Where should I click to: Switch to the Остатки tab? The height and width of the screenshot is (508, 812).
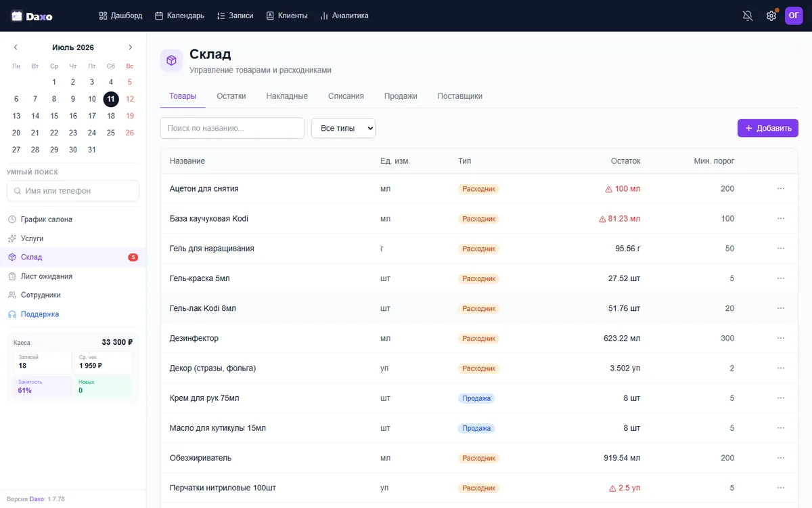(231, 96)
